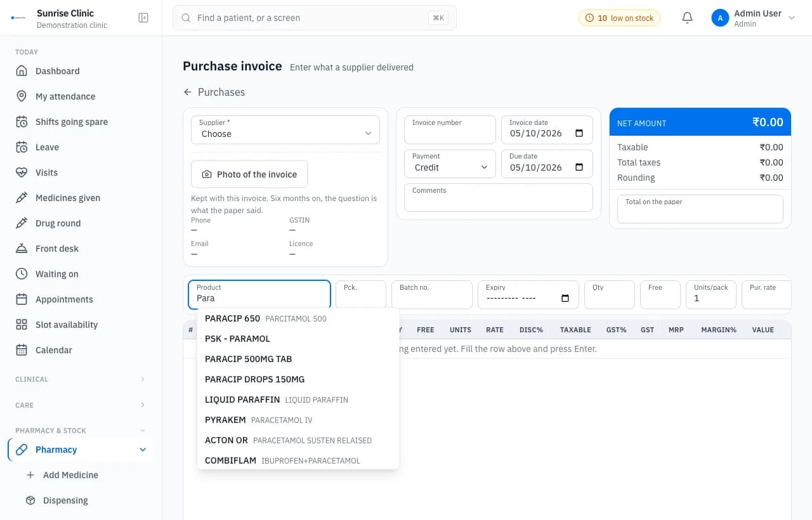Choose PSK - PARAMOL suggestion
The width and height of the screenshot is (812, 520).
coord(298,339)
